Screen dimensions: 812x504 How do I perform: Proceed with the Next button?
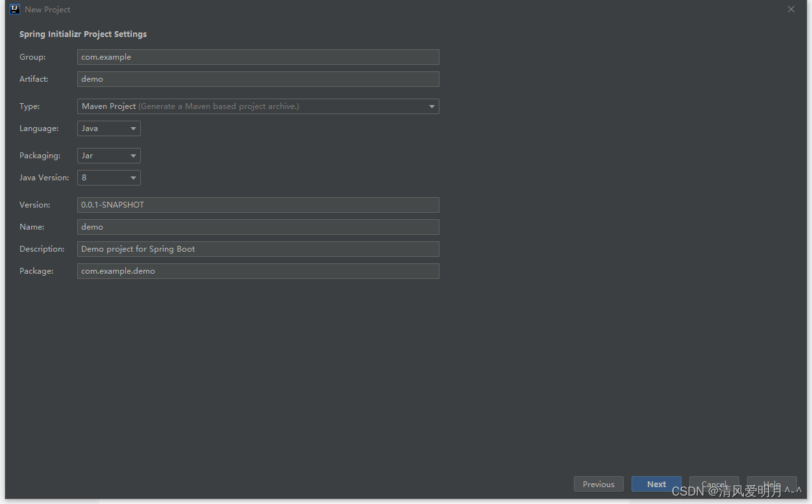pyautogui.click(x=656, y=484)
